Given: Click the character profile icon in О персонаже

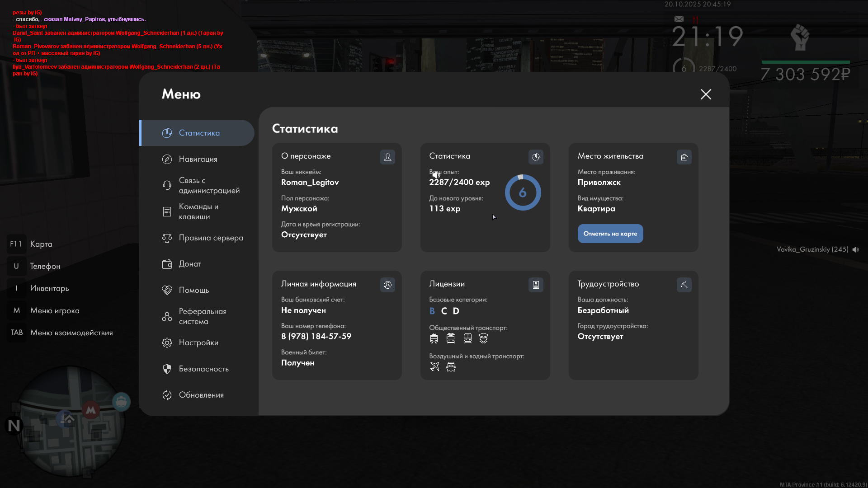Looking at the screenshot, I should (x=387, y=157).
